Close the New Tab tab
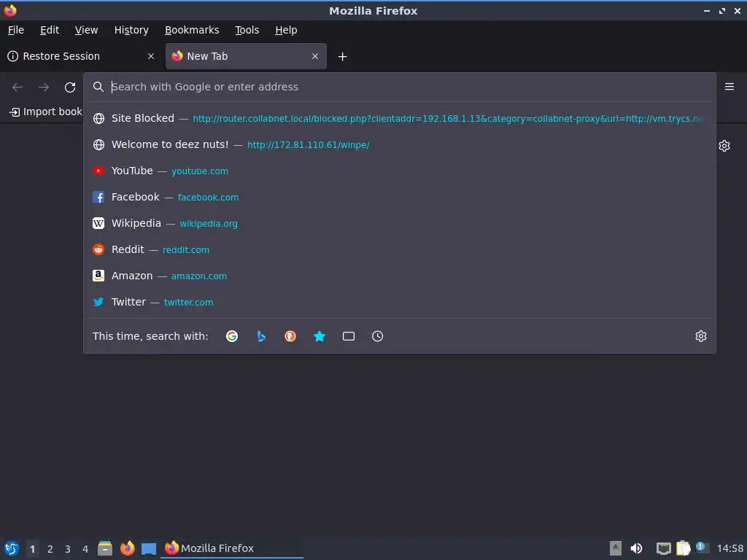The width and height of the screenshot is (747, 560). [315, 56]
